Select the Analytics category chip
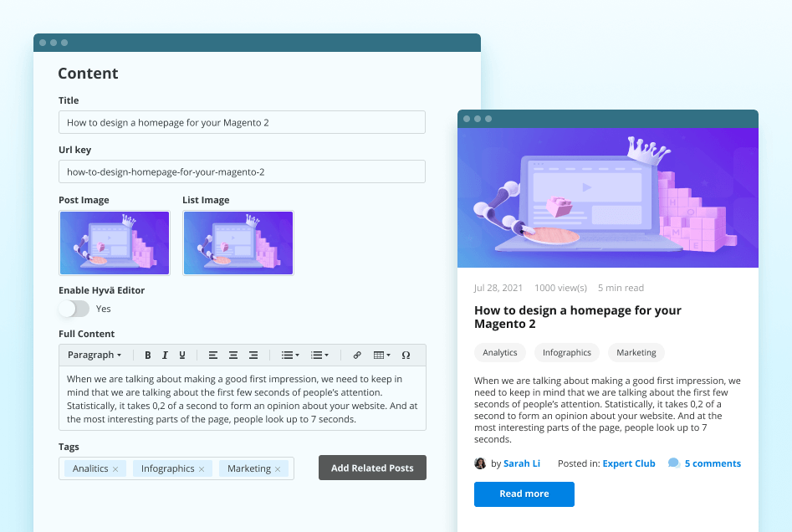The height and width of the screenshot is (532, 792). pos(499,352)
